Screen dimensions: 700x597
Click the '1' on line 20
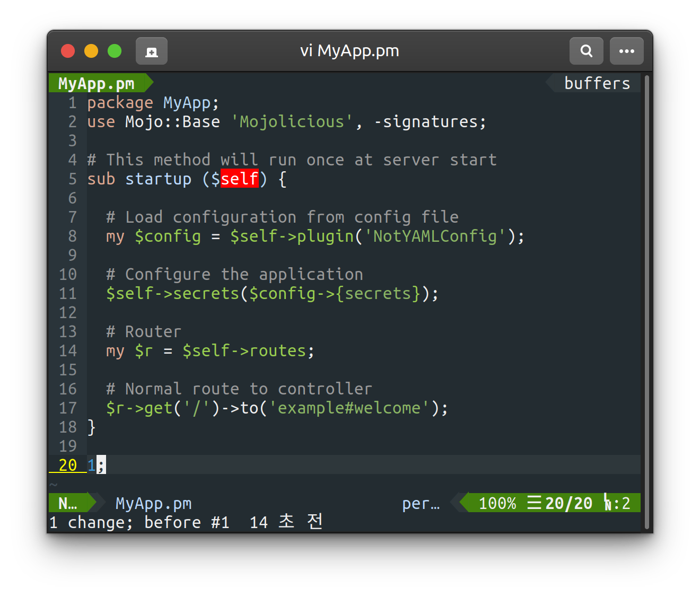[x=92, y=465]
